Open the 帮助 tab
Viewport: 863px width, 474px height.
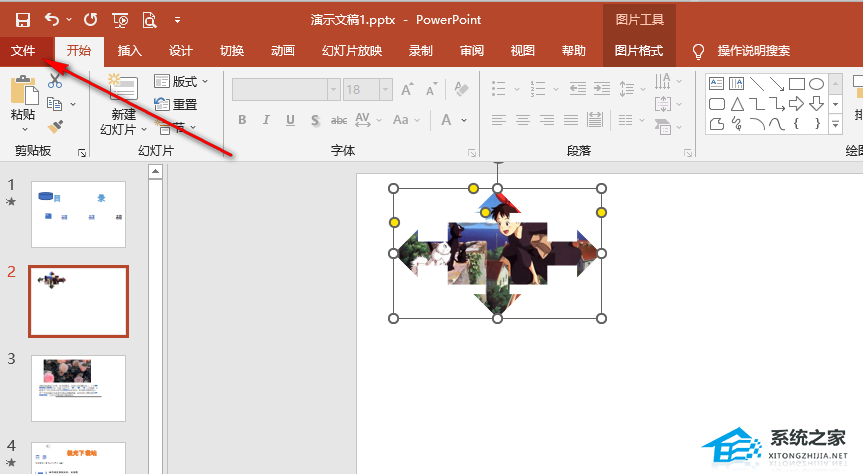click(573, 51)
